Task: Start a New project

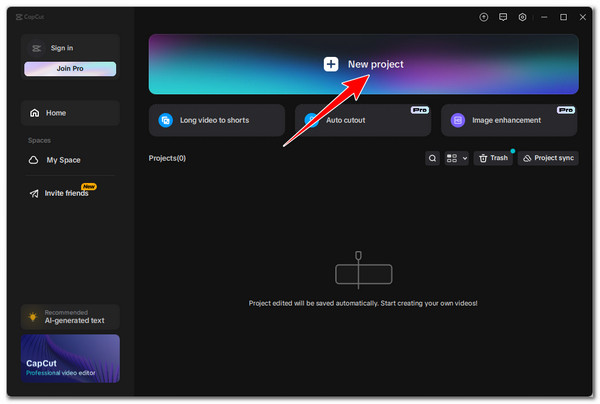Action: point(364,64)
